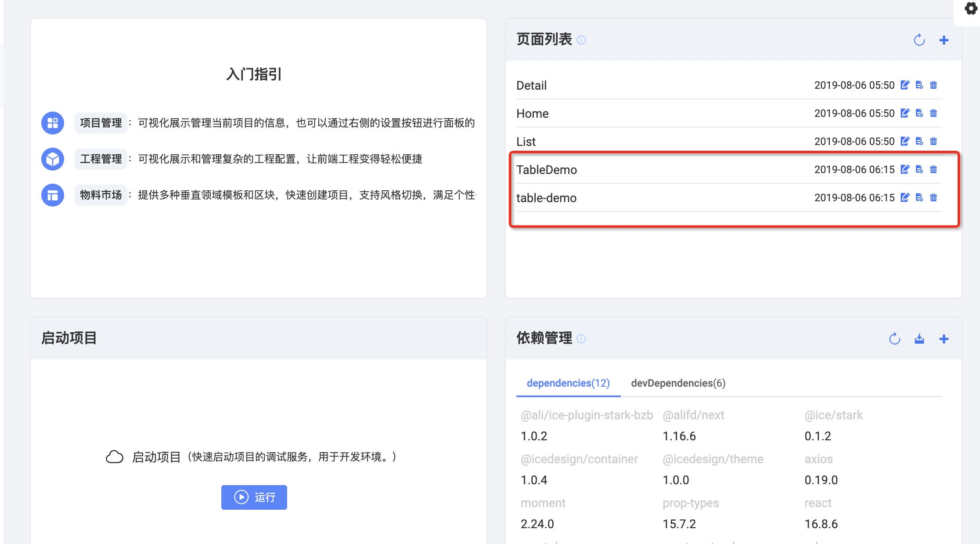Viewport: 980px width, 544px height.
Task: Edit the Home page with pencil icon
Action: [x=904, y=113]
